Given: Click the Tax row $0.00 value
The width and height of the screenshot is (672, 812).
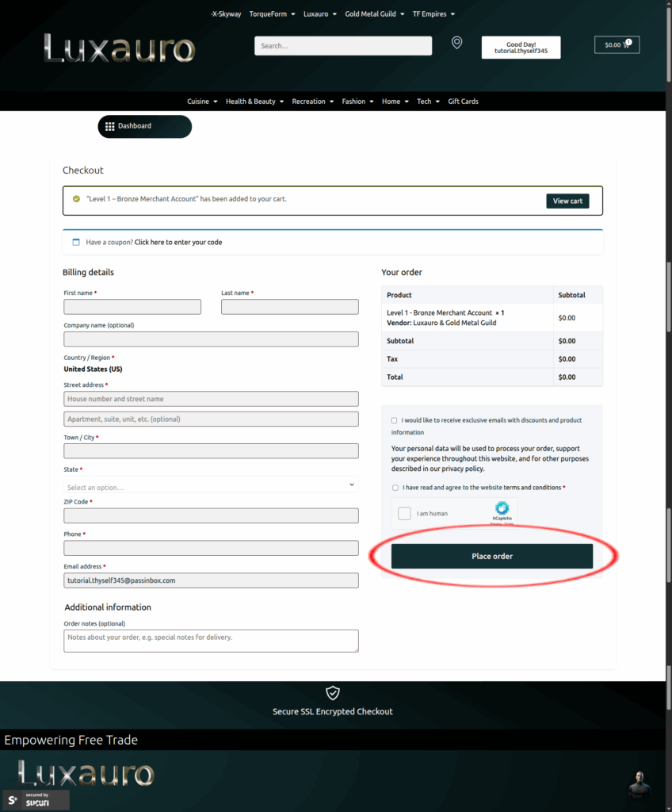Looking at the screenshot, I should tap(567, 359).
